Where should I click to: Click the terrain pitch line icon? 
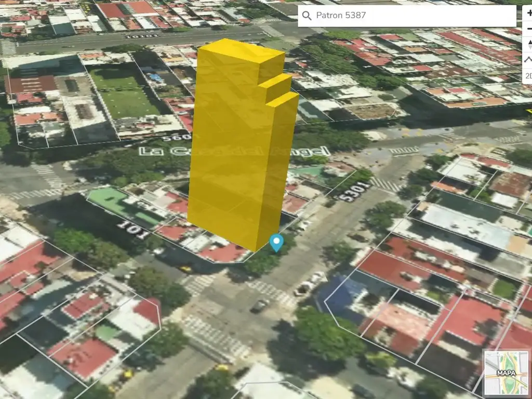(528, 60)
